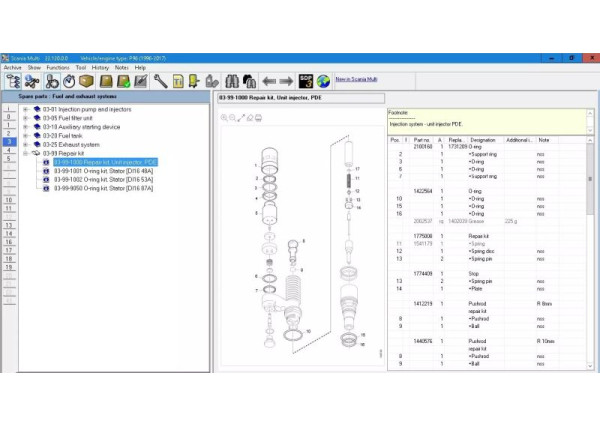The height and width of the screenshot is (427, 600).
Task: Zoom in on the parts diagram
Action: (223, 117)
